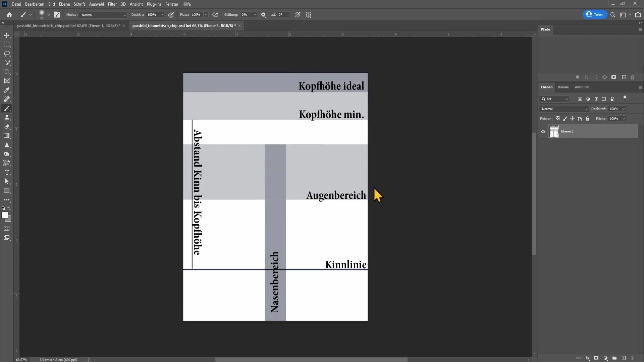Open layer filter type Art dropdown
Image resolution: width=644 pixels, height=362 pixels.
pos(554,99)
